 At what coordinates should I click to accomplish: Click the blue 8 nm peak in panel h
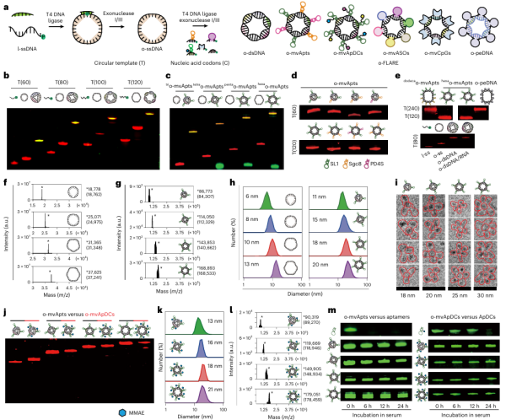click(270, 223)
